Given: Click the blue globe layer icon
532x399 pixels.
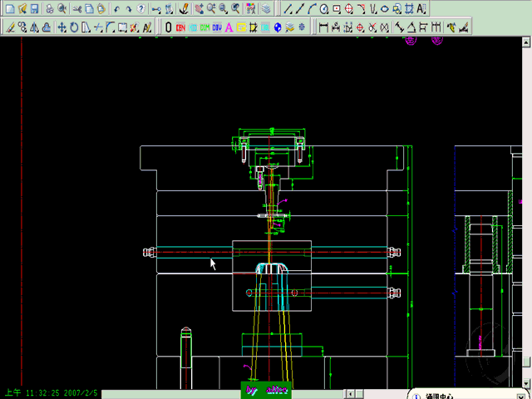Looking at the screenshot, I should pyautogui.click(x=278, y=27).
